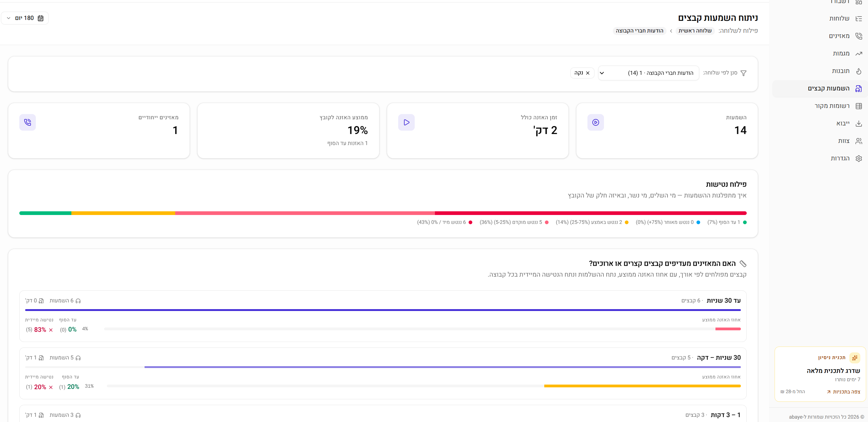This screenshot has height=422, width=868.
Task: Click the phone icon in the מאזינים ייחודיים card
Action: [28, 122]
